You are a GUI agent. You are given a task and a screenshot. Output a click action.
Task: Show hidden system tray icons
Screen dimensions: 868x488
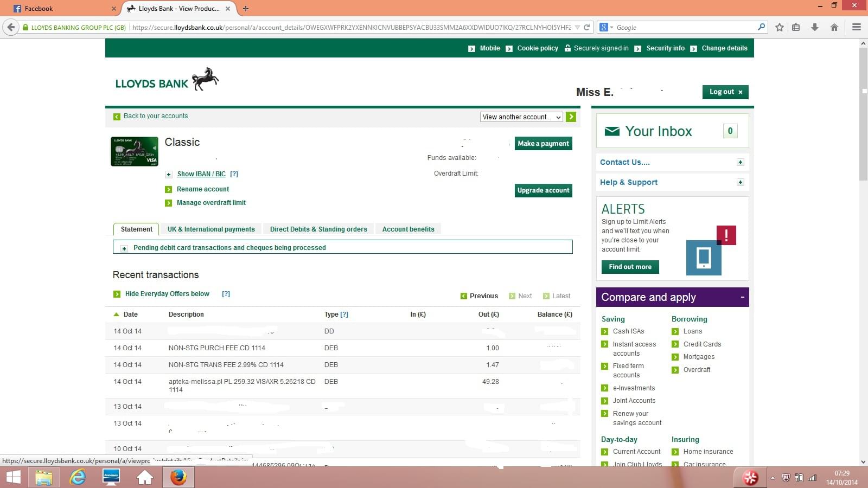(x=773, y=478)
